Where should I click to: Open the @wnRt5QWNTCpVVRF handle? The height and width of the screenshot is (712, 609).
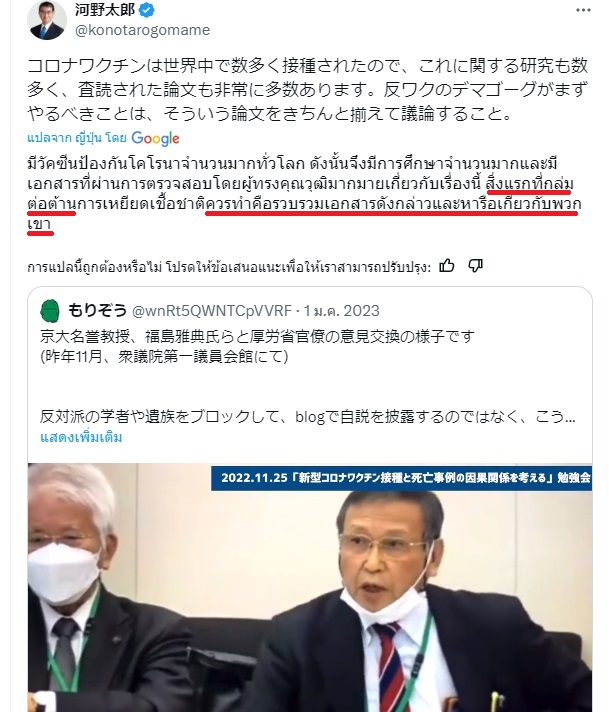(212, 311)
